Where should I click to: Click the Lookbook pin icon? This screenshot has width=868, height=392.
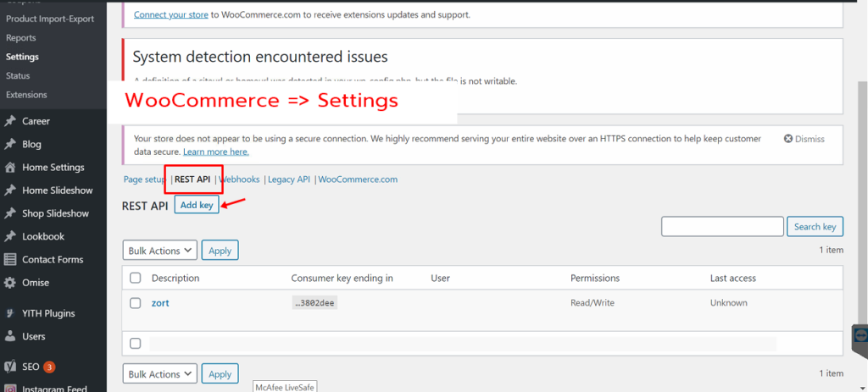coord(10,236)
